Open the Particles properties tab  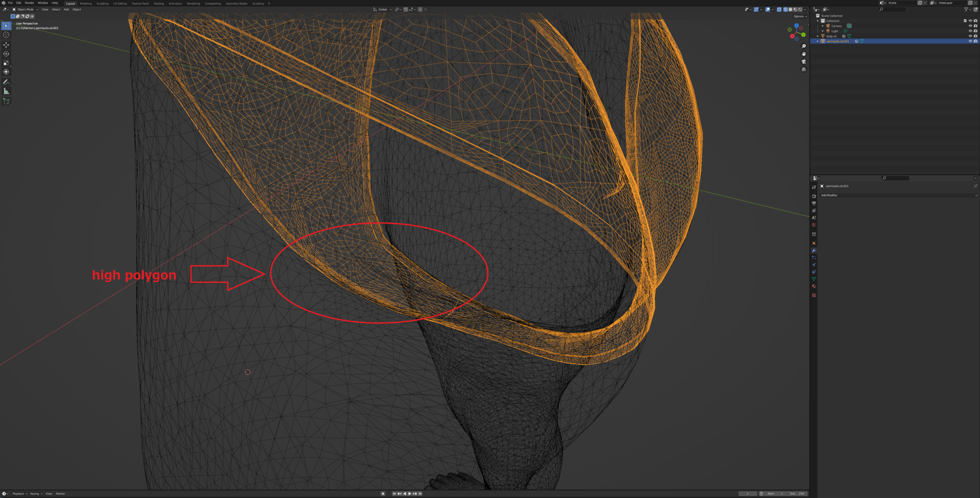click(x=814, y=258)
